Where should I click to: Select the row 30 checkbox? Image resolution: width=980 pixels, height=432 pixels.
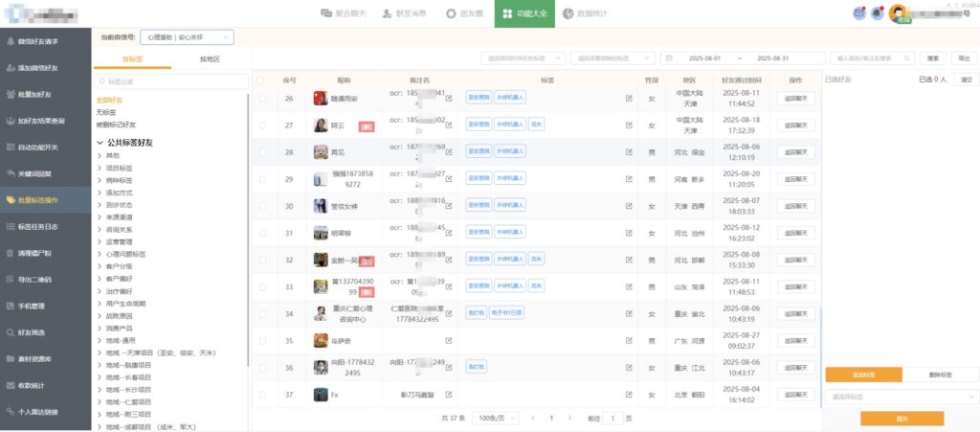263,206
